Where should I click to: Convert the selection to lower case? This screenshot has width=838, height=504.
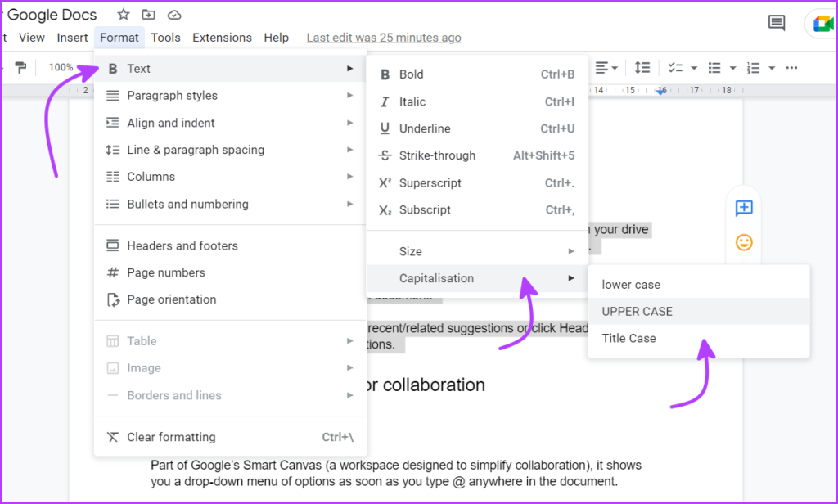pyautogui.click(x=699, y=285)
